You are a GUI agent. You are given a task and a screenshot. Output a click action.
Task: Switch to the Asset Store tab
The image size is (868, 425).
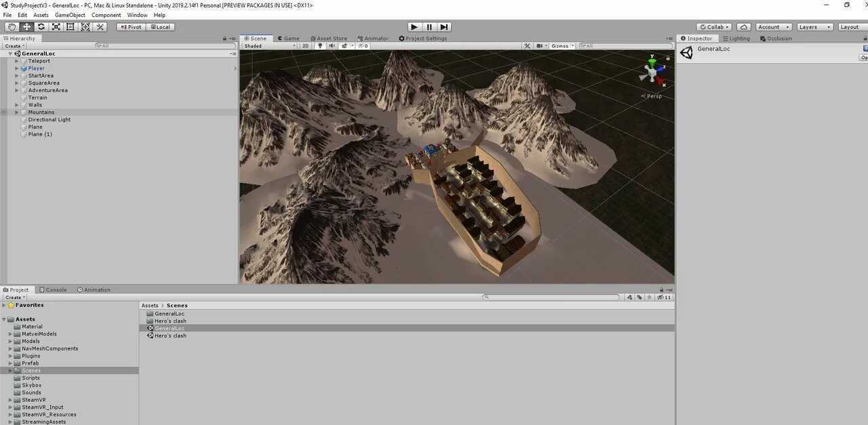(329, 39)
